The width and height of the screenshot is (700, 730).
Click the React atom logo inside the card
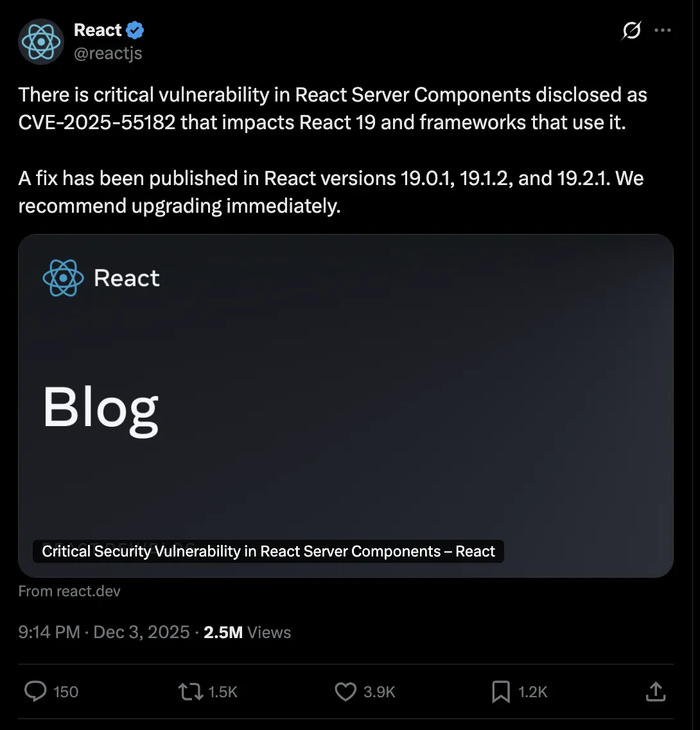tap(63, 278)
